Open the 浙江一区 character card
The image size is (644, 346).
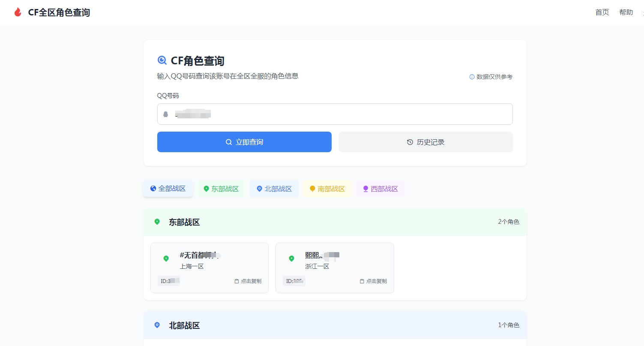click(335, 268)
